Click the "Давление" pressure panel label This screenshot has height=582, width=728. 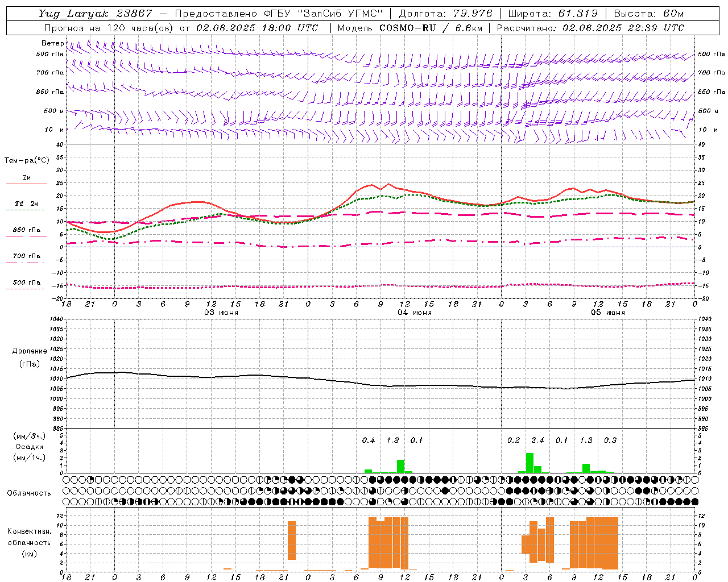[30, 351]
